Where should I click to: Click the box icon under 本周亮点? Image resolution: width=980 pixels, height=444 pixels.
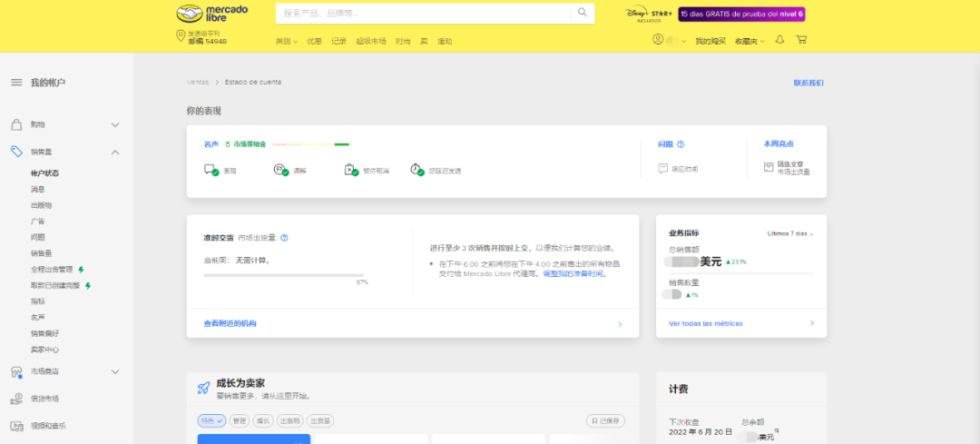click(769, 168)
